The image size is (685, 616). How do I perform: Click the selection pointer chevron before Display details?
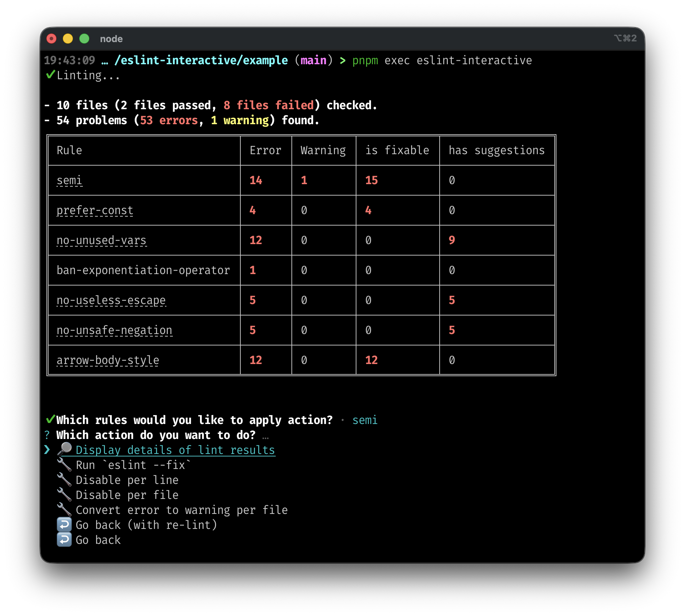(47, 450)
